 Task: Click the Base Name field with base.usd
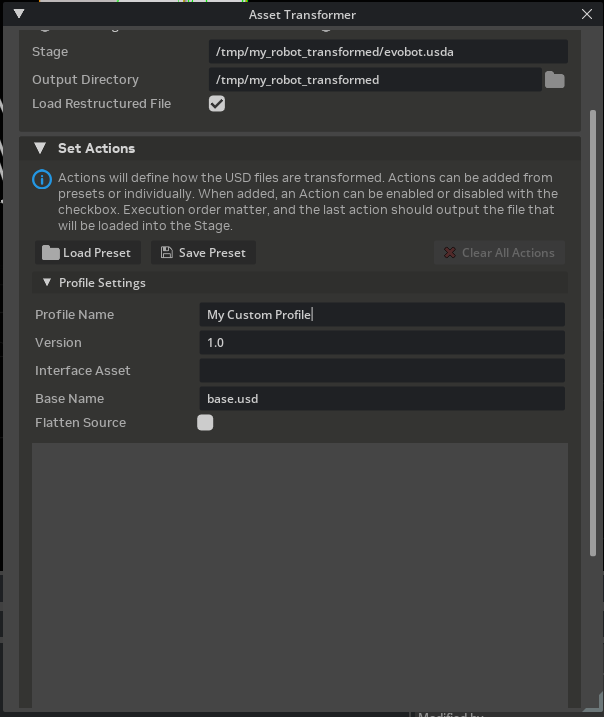click(382, 399)
